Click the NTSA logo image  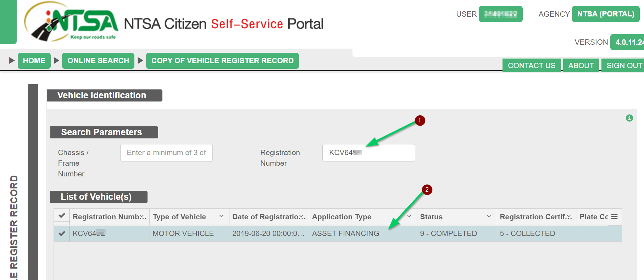tap(71, 22)
